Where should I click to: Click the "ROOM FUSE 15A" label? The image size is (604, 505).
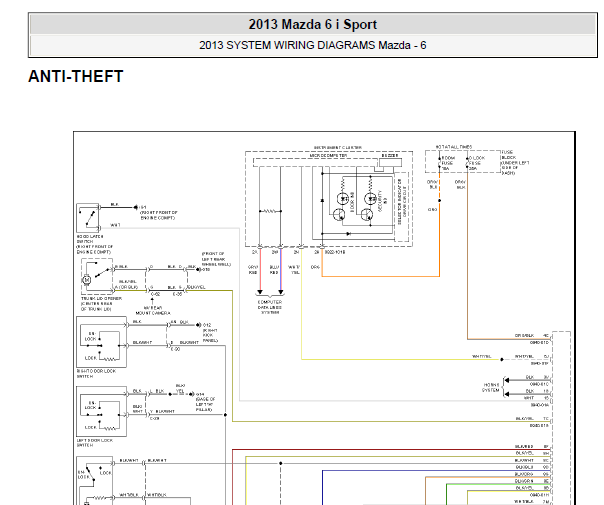(448, 163)
